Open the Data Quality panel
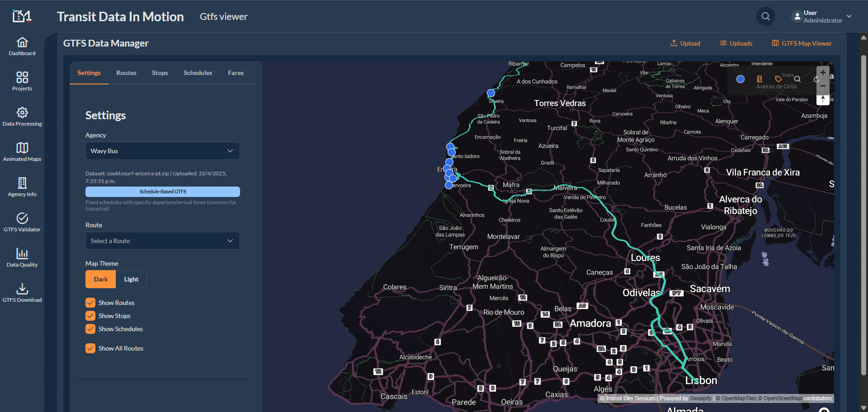 coord(22,257)
